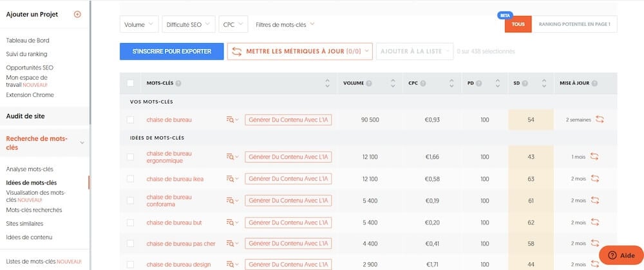
Task: Check the box for chaise de bureau but
Action: 130,222
